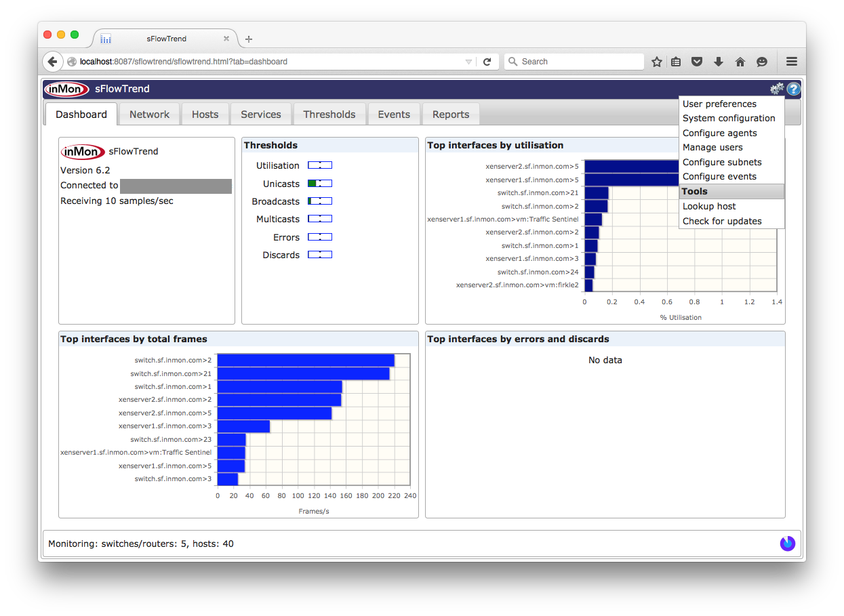Open bookmarks list icon in Firefox toolbar
The image size is (844, 616).
676,62
